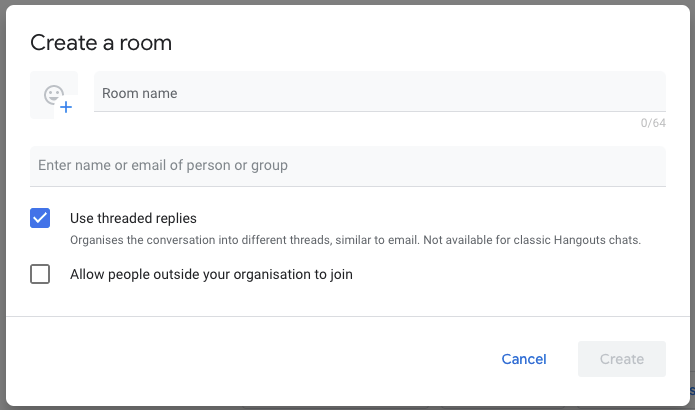
Task: Click 'Allow people outside your organisation to join' text
Action: (x=211, y=274)
